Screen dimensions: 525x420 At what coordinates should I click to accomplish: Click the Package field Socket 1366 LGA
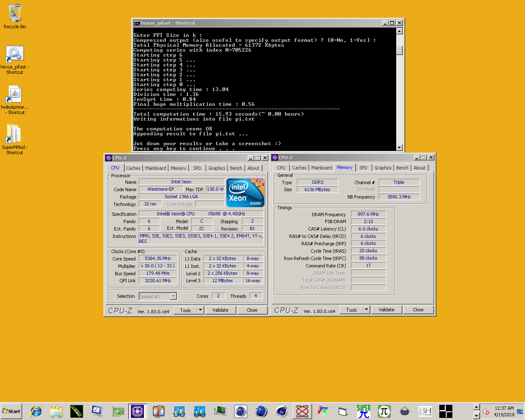(x=181, y=196)
